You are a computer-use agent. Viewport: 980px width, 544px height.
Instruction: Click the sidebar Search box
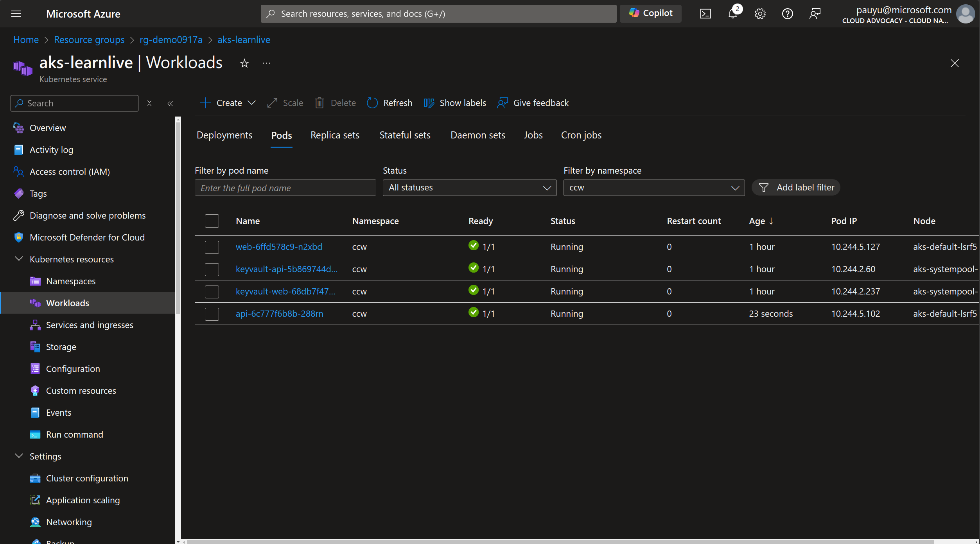[74, 103]
